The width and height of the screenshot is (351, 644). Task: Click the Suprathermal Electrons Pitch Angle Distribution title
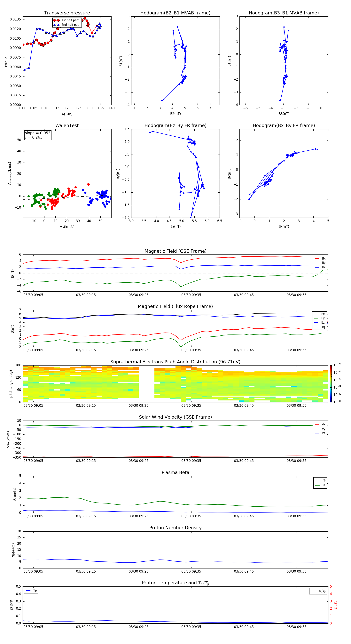click(175, 362)
